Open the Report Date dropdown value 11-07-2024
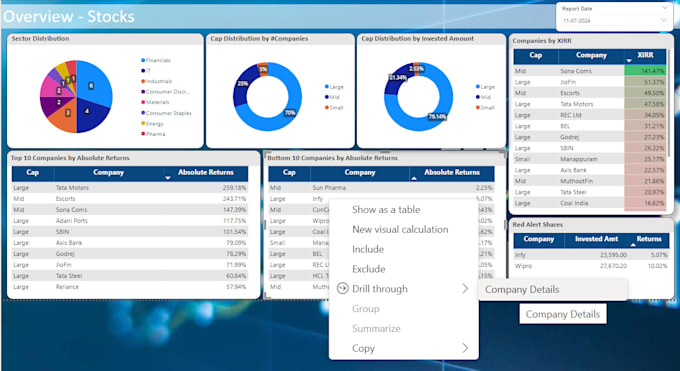 614,20
